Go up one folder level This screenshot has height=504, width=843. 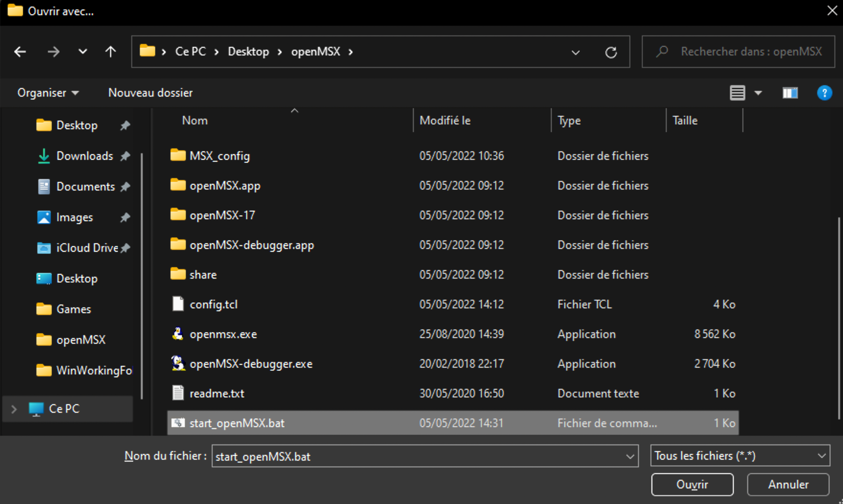pos(111,52)
